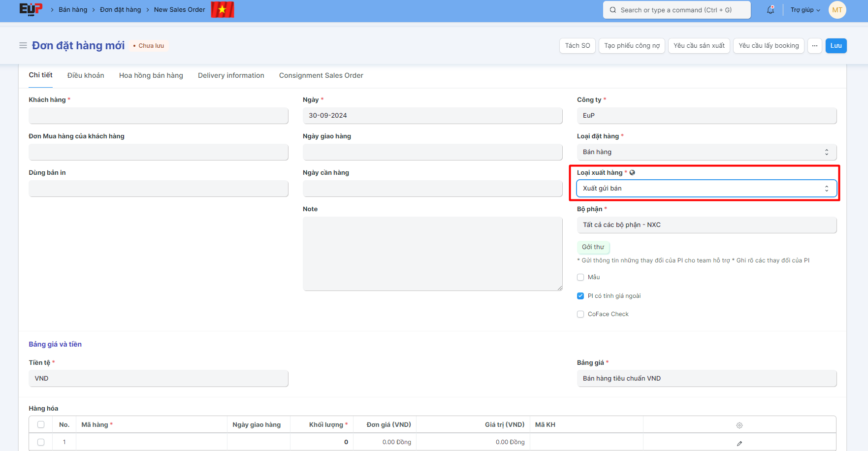Toggle sidebar with hamburger menu icon
Screen dimensions: 868x451
(x=23, y=45)
